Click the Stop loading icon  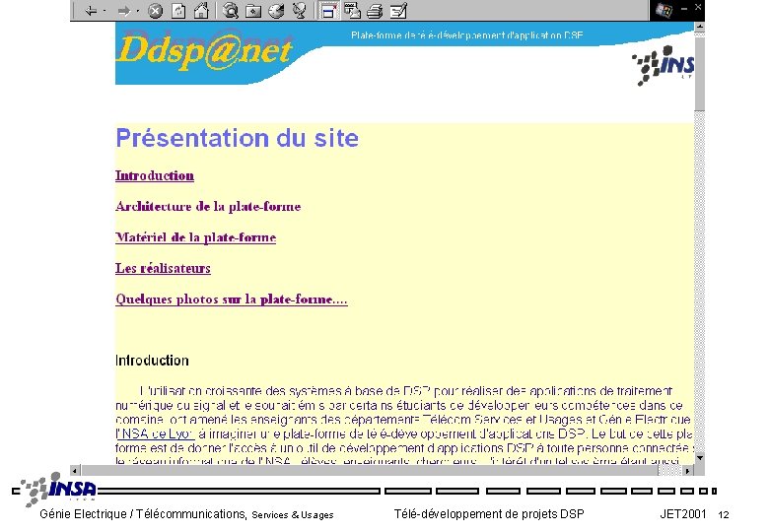click(156, 10)
